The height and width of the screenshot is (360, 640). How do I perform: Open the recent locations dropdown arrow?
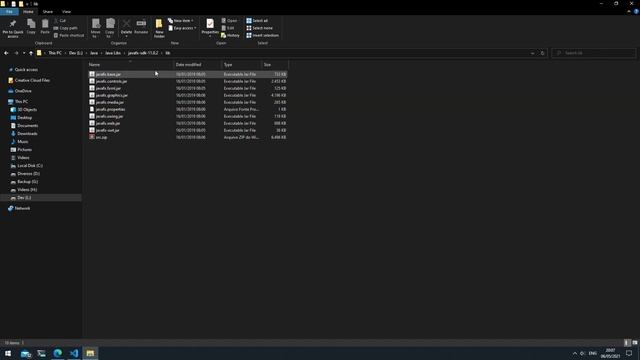[x=24, y=53]
